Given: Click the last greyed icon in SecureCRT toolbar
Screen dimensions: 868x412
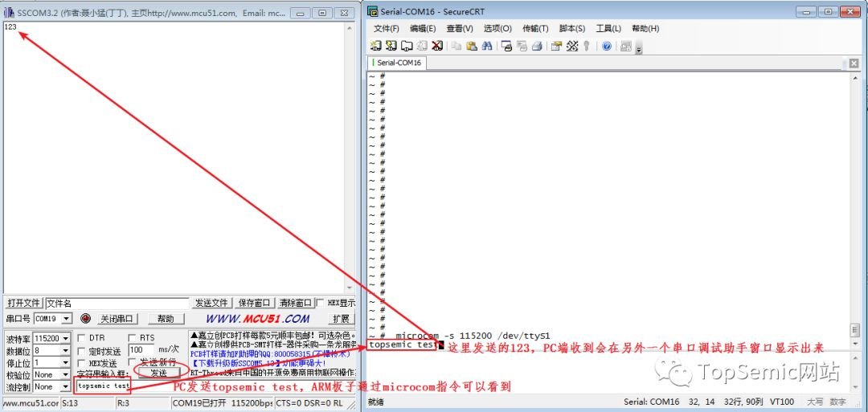Looking at the screenshot, I should pos(626,46).
